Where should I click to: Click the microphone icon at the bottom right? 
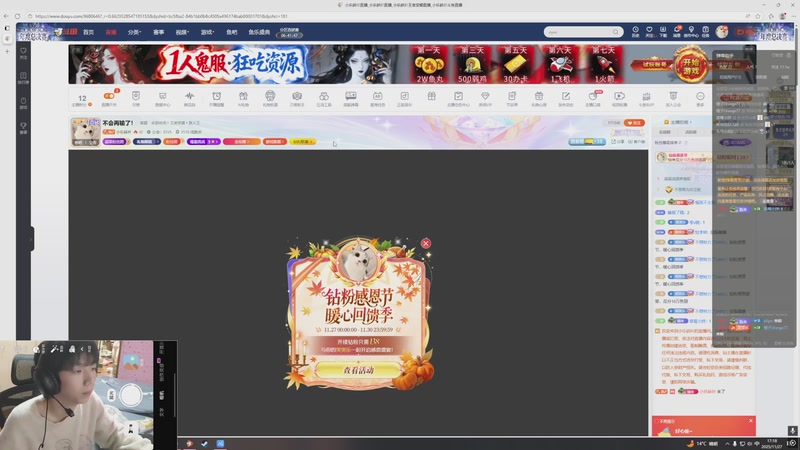[x=792, y=431]
